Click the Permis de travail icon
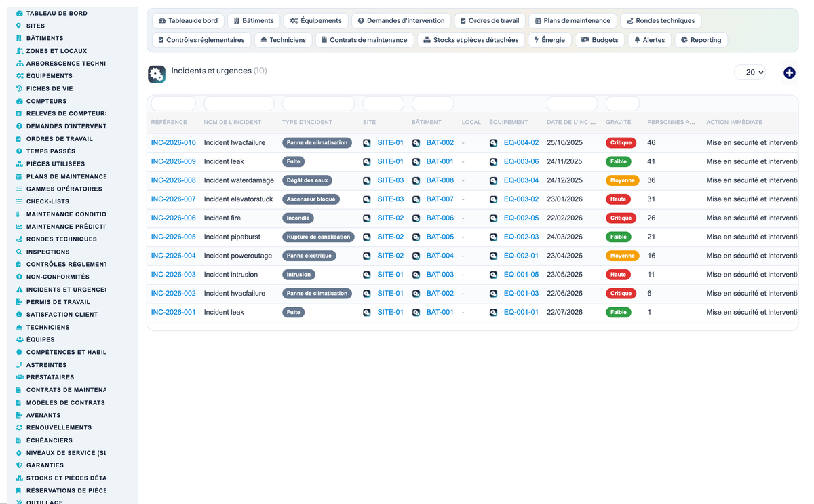Screen dimensions: 814x504 [19, 302]
